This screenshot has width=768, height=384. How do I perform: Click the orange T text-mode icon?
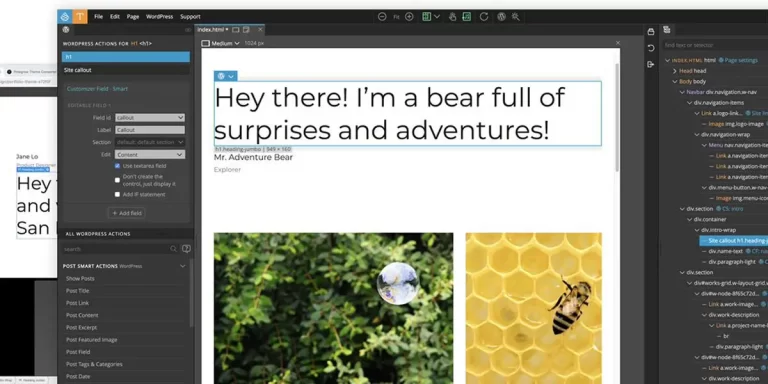[80, 17]
